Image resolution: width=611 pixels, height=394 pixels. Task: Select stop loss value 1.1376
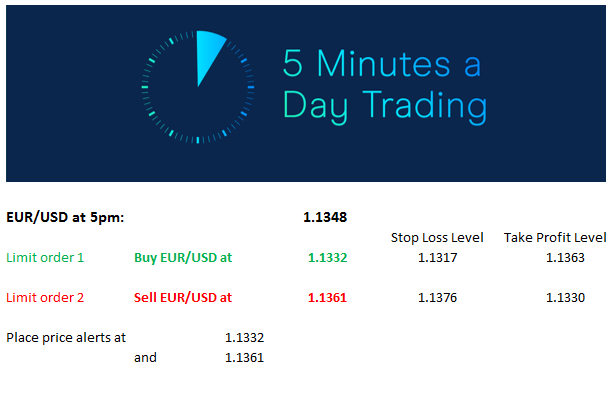tap(437, 298)
